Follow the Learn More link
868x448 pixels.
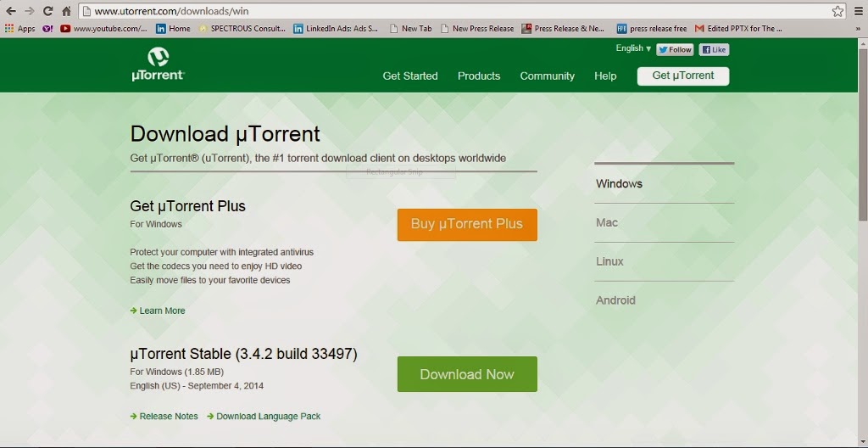(x=158, y=311)
